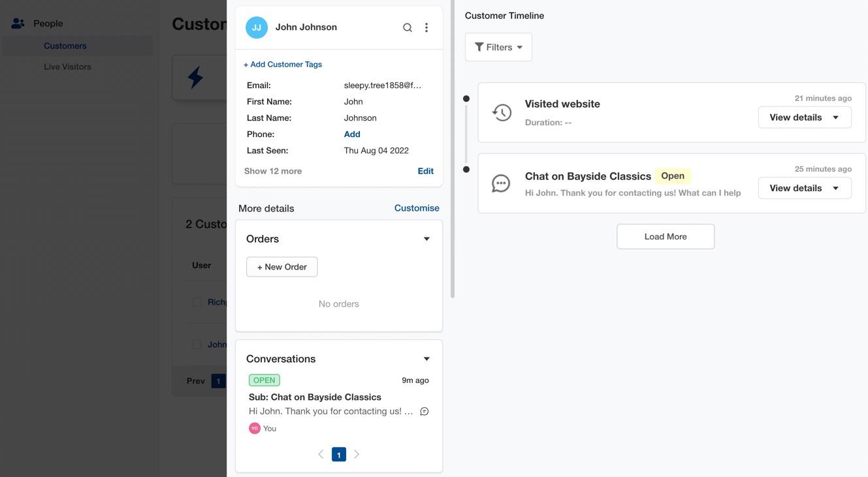
Task: Click the search icon beside John Johnson
Action: tap(408, 27)
